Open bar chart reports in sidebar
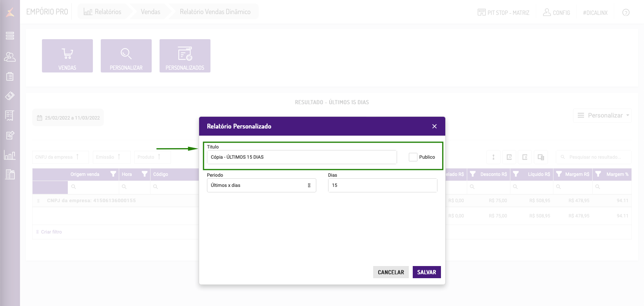Screen dimensions: 644x306 point(10,155)
